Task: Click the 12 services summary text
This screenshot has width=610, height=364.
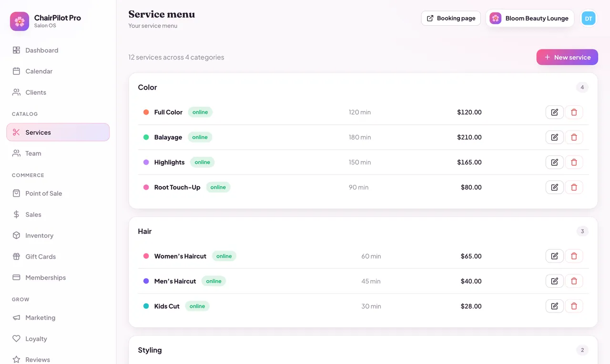Action: click(x=176, y=57)
